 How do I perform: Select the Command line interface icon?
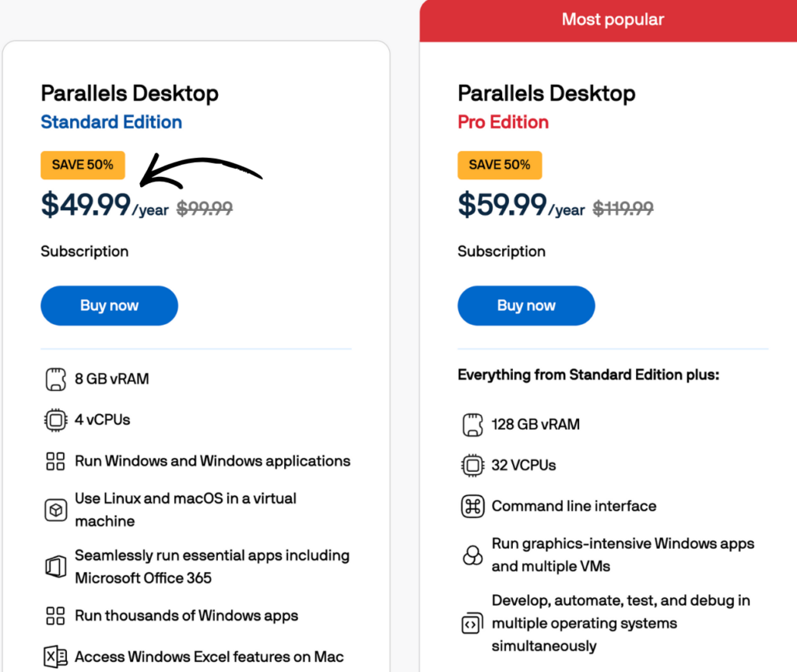point(472,505)
